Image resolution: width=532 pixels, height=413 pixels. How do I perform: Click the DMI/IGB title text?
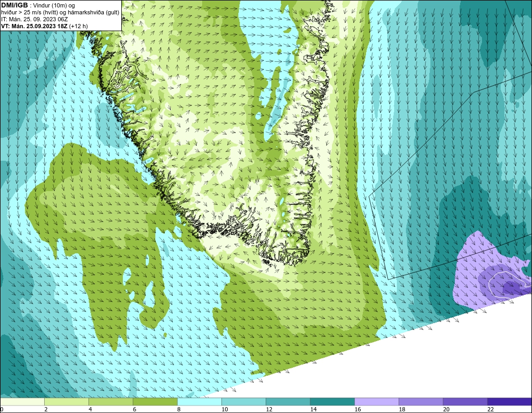click(x=14, y=5)
